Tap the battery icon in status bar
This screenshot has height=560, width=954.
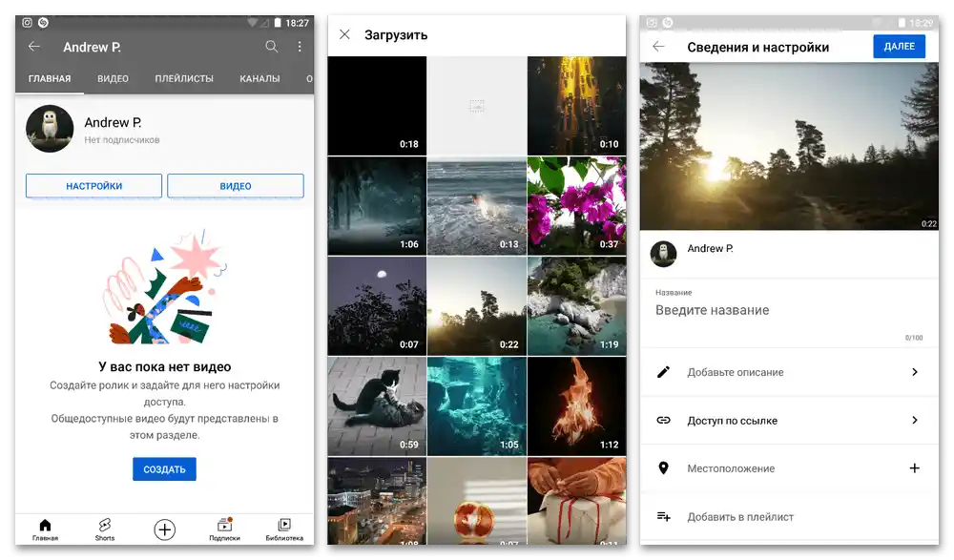tap(277, 23)
